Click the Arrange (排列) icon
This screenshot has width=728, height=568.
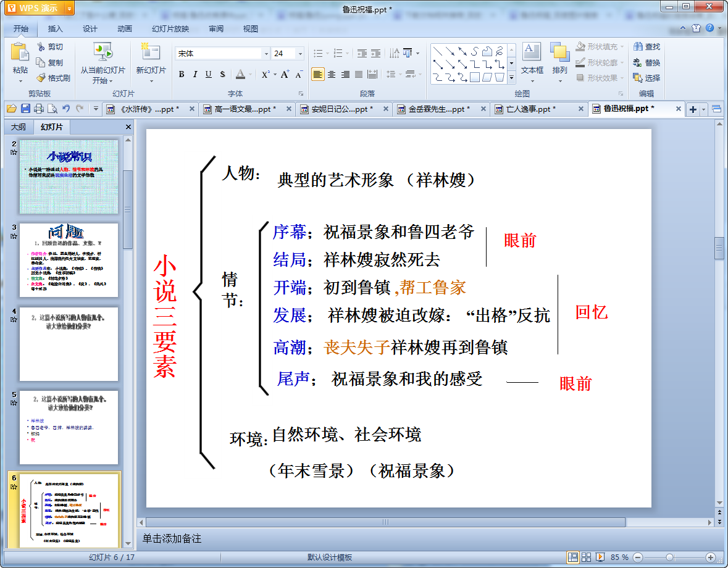(559, 52)
